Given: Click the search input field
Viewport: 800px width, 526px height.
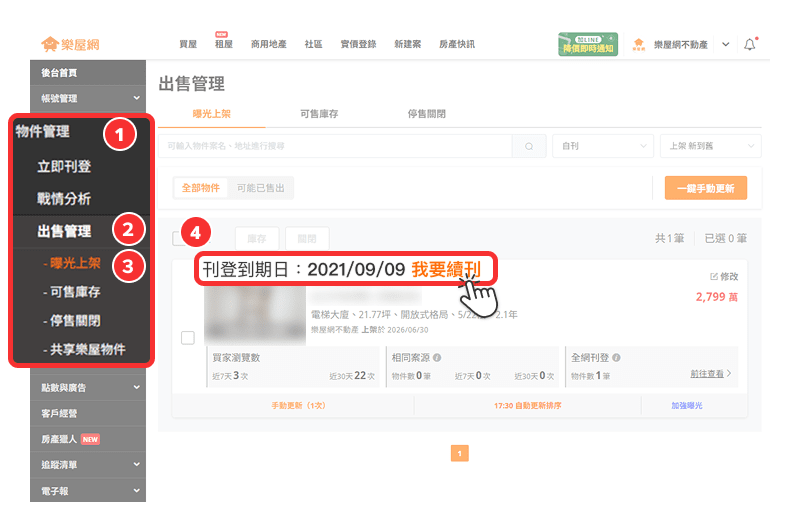Looking at the screenshot, I should point(335,146).
